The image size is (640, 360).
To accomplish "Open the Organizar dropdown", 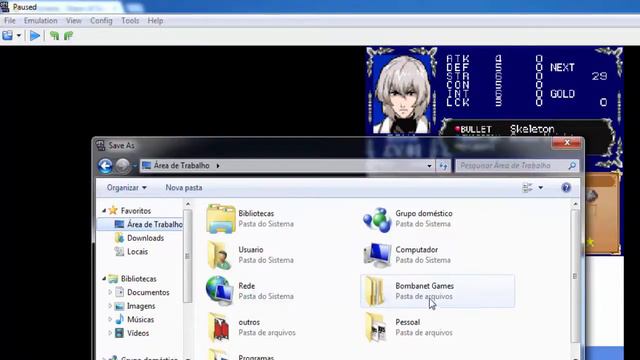I will (x=127, y=188).
